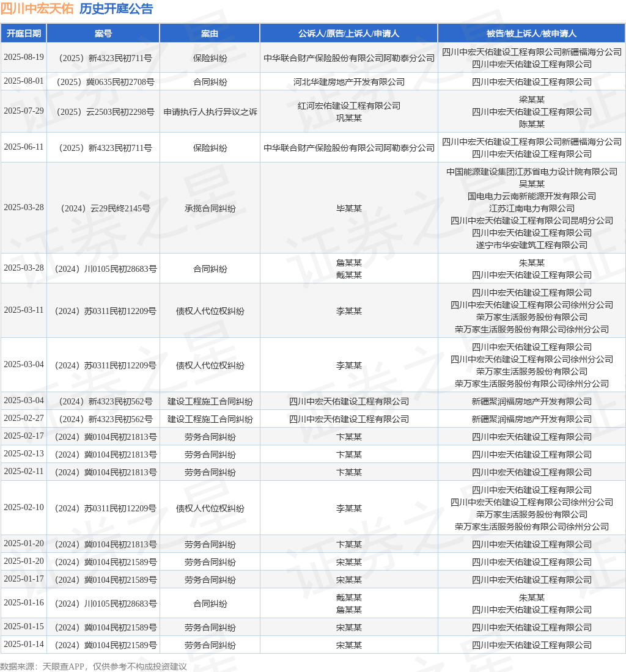Click defendant 江苏江南电力有限公司
This screenshot has width=626, height=672.
(x=532, y=208)
